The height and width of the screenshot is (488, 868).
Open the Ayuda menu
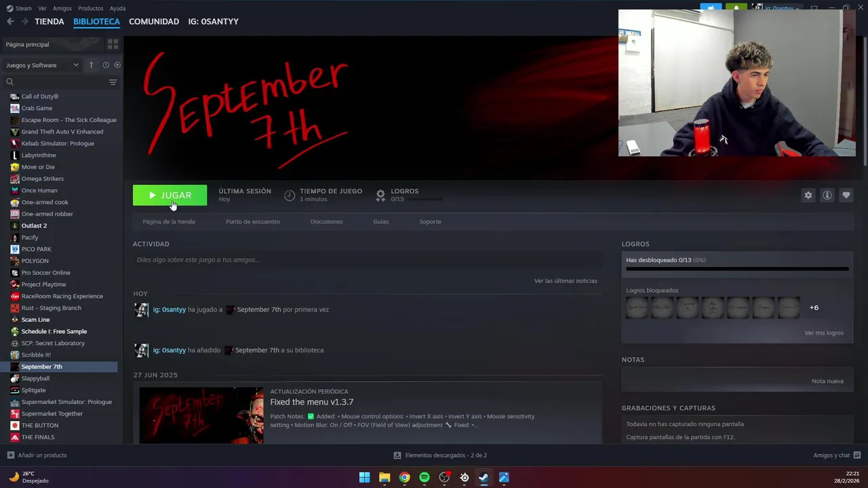coord(117,8)
